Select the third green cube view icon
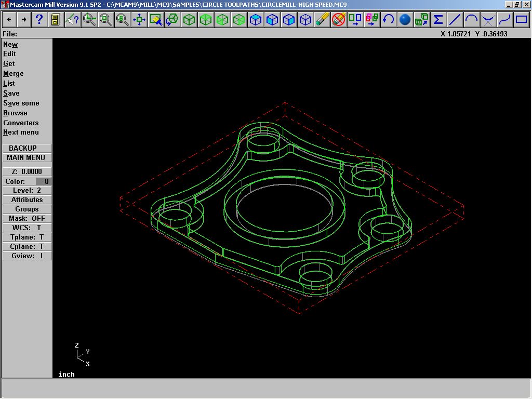Screen dimensions: 532x399 (222, 20)
